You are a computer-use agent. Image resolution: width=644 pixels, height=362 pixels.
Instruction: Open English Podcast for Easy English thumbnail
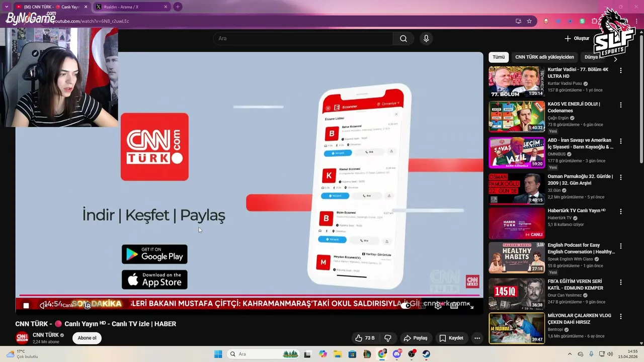click(517, 257)
